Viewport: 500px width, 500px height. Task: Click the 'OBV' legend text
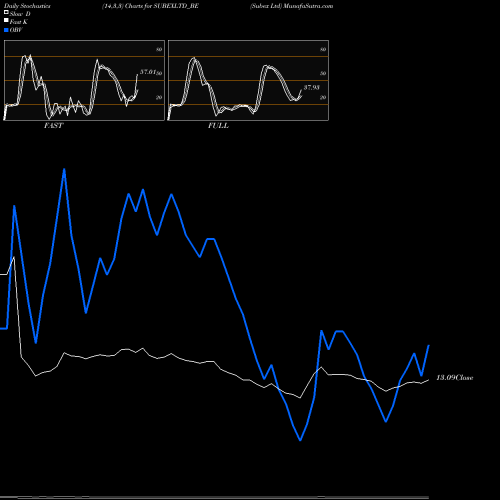pyautogui.click(x=16, y=30)
